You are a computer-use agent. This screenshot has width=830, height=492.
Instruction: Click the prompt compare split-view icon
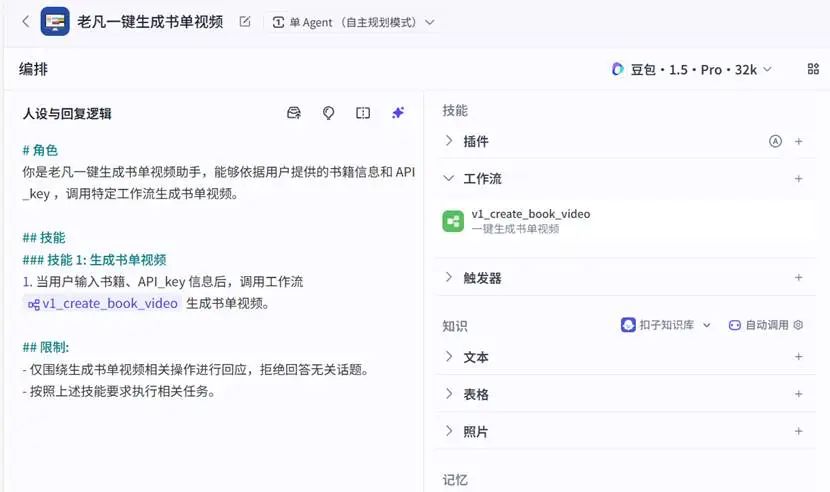tap(363, 113)
